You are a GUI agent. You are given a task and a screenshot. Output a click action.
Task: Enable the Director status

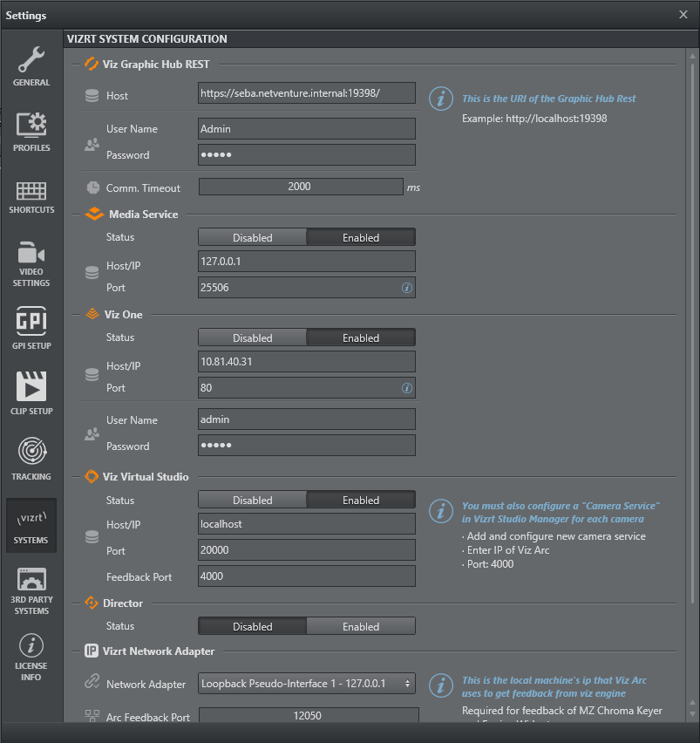(361, 626)
